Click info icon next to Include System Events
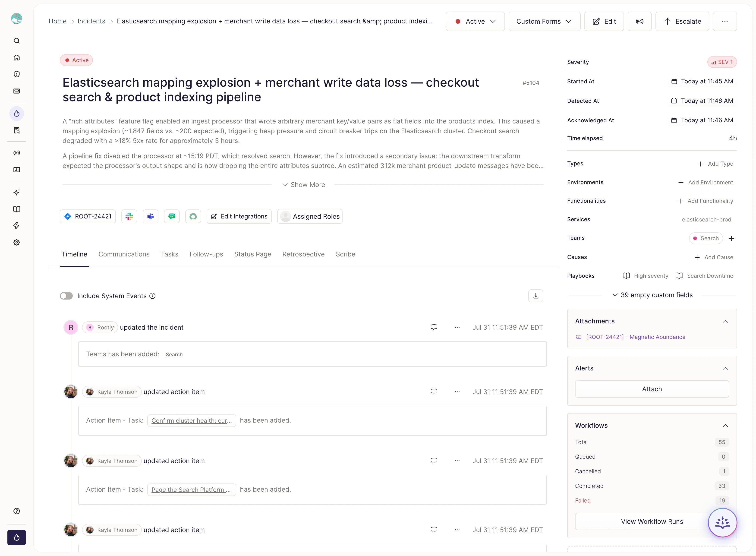 click(152, 296)
